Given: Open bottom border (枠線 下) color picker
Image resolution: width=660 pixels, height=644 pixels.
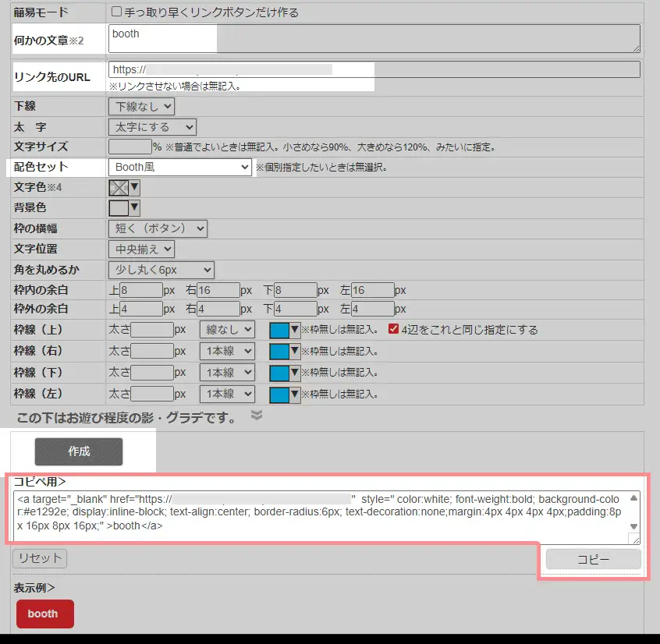Looking at the screenshot, I should tap(284, 372).
